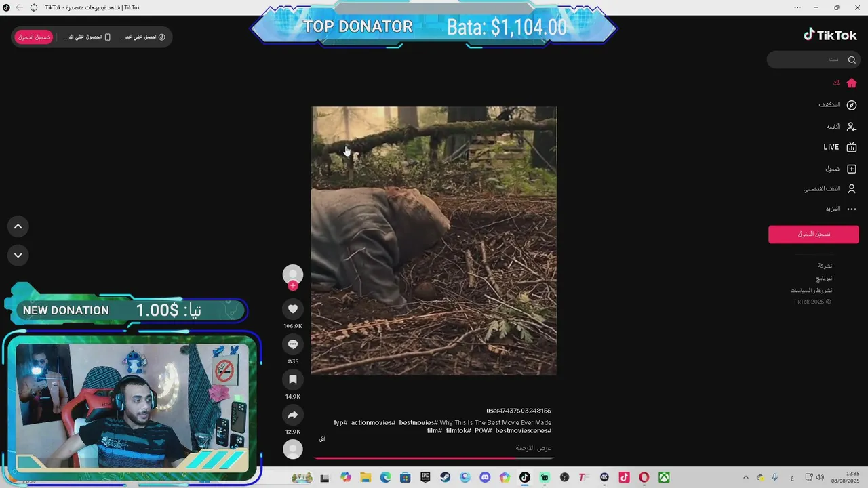Click 'عرض الترجمة' show translation

pyautogui.click(x=534, y=449)
